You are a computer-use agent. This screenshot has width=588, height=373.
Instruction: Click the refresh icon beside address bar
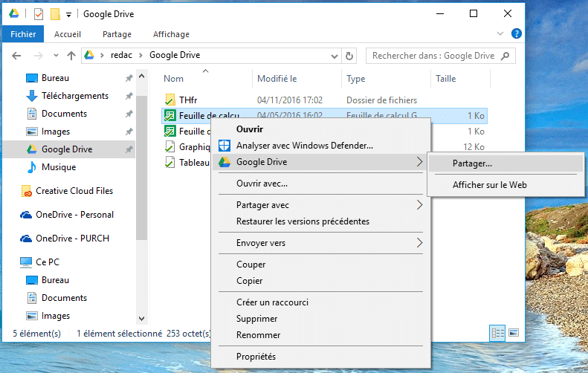point(349,56)
